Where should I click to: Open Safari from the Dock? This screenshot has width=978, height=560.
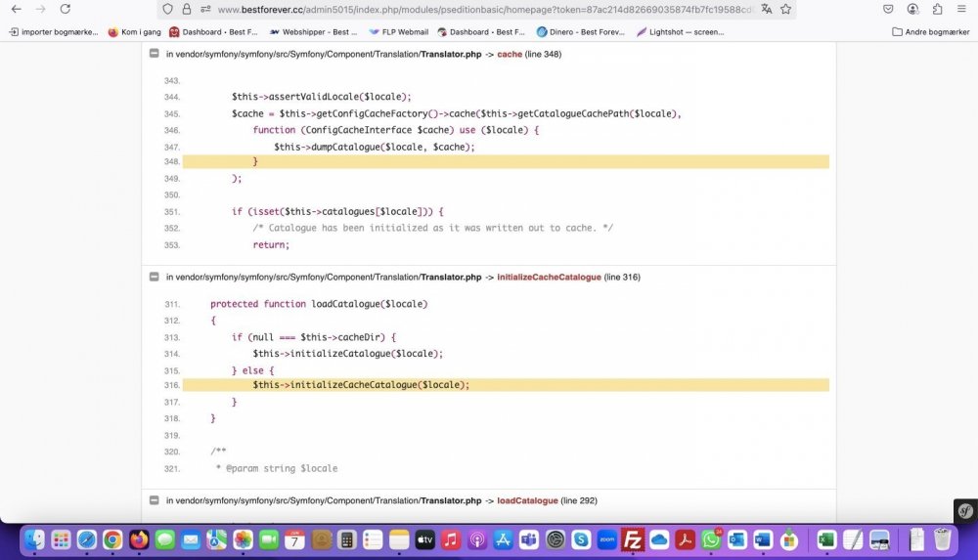point(87,539)
